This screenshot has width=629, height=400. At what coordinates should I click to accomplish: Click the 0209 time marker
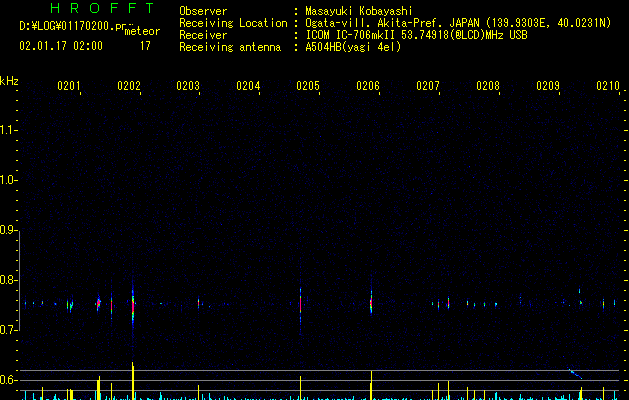[x=548, y=85]
